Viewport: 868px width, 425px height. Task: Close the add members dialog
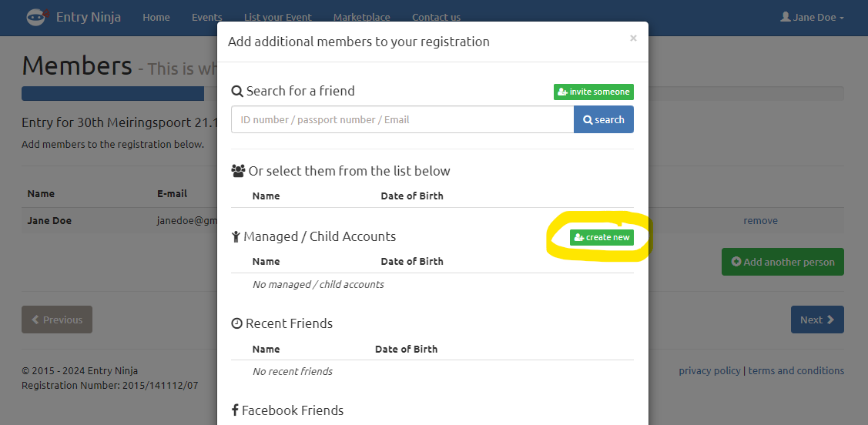(x=633, y=38)
